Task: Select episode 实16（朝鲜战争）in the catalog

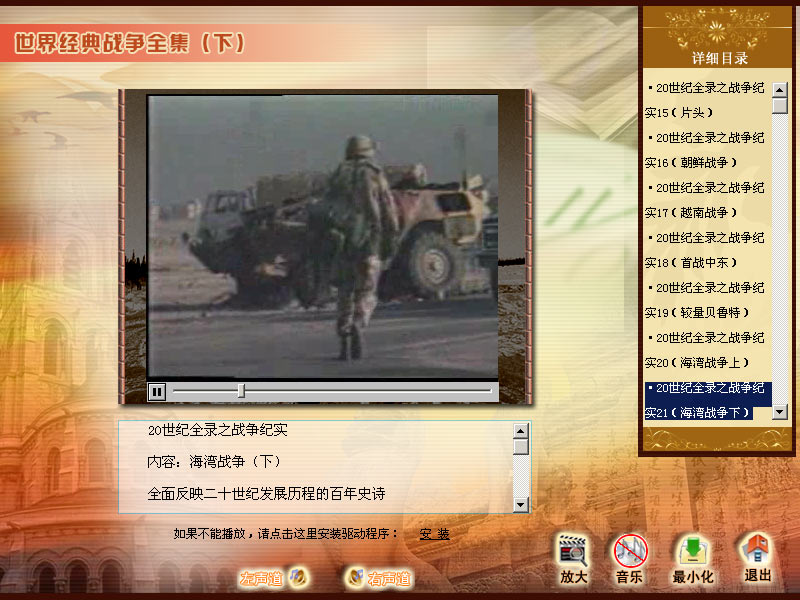Action: pyautogui.click(x=706, y=150)
